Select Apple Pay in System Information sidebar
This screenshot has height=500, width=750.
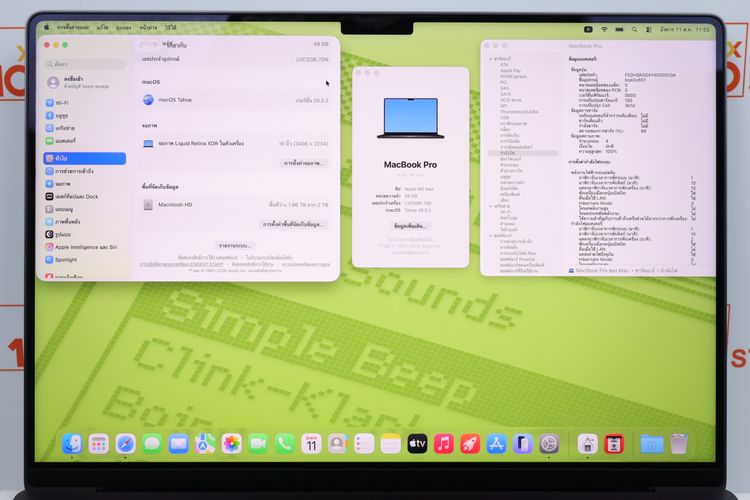[510, 70]
